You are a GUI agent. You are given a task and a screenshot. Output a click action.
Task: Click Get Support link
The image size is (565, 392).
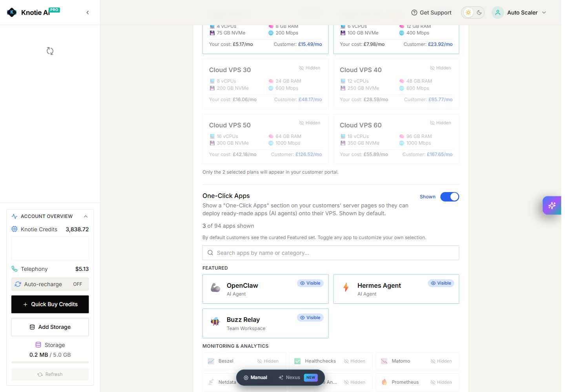pyautogui.click(x=431, y=13)
